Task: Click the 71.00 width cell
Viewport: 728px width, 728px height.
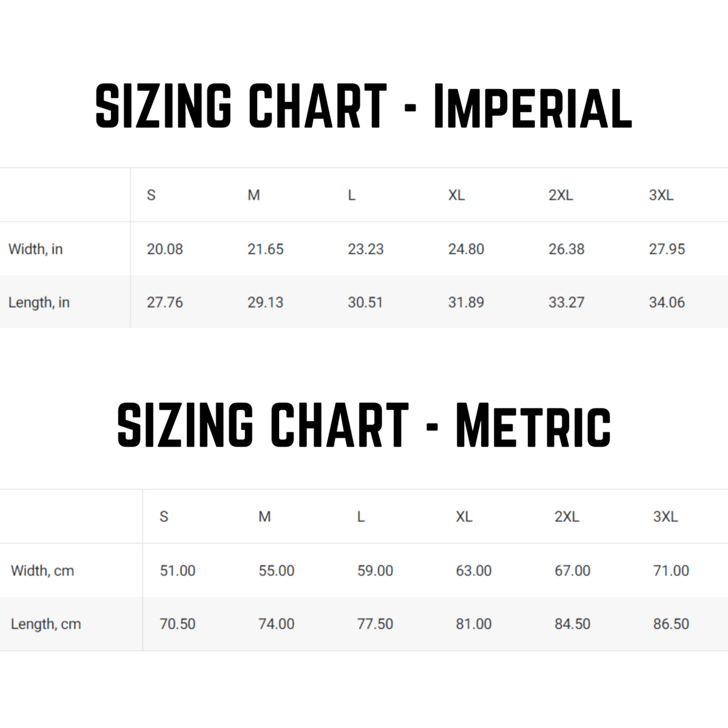Action: [x=671, y=571]
